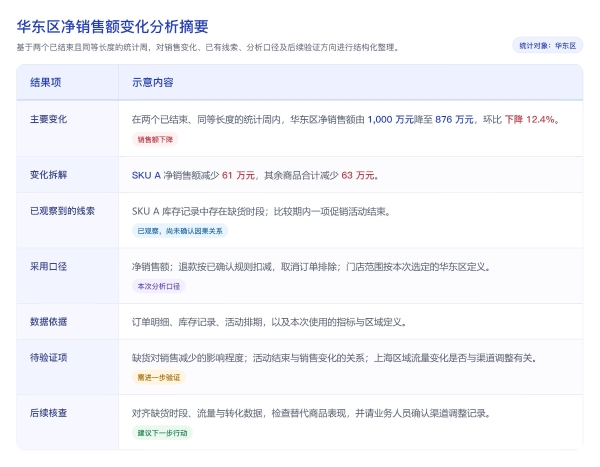Click the 已观察到的线索 row label
The image size is (600, 467).
62,211
